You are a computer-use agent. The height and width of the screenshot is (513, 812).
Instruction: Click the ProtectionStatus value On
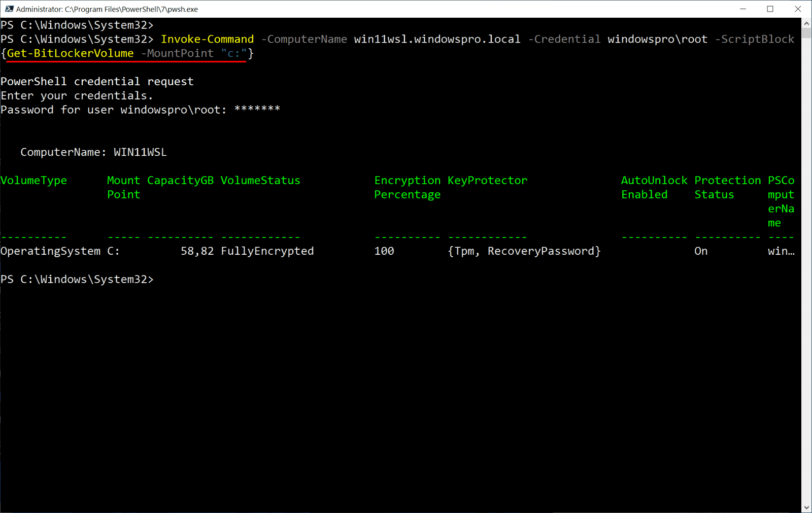[700, 251]
